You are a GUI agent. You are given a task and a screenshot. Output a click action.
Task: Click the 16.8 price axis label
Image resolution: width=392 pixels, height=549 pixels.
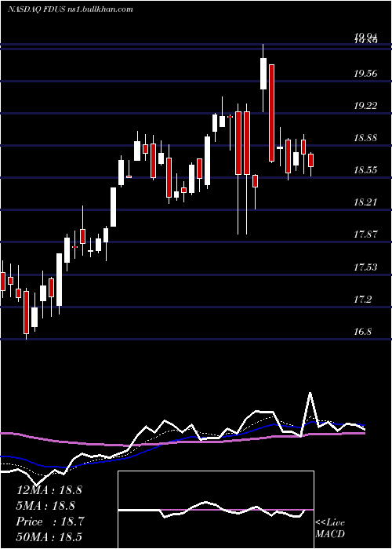click(x=362, y=331)
